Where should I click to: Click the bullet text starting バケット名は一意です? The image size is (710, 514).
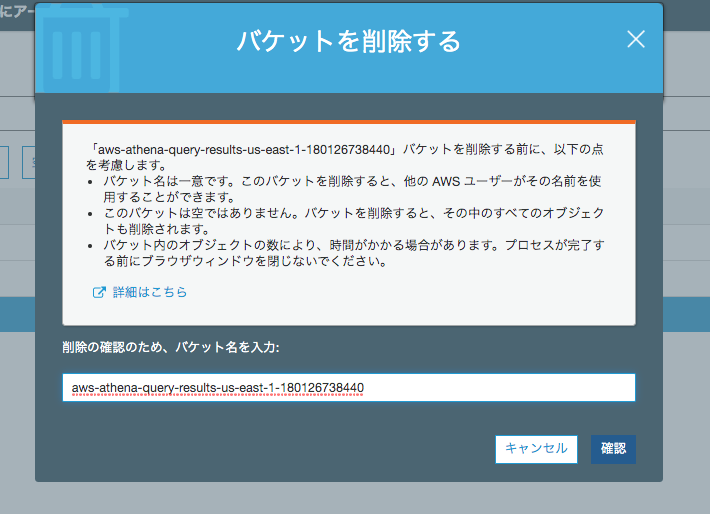click(x=352, y=189)
